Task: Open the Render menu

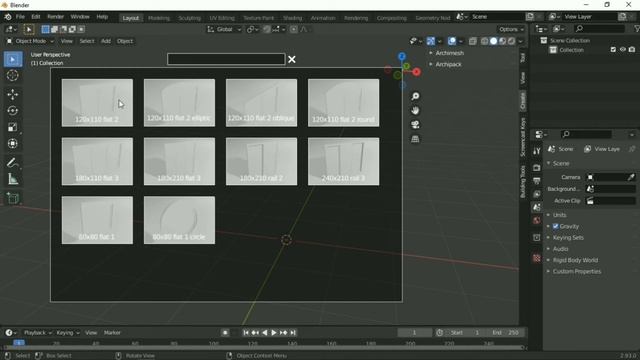Action: pos(56,17)
